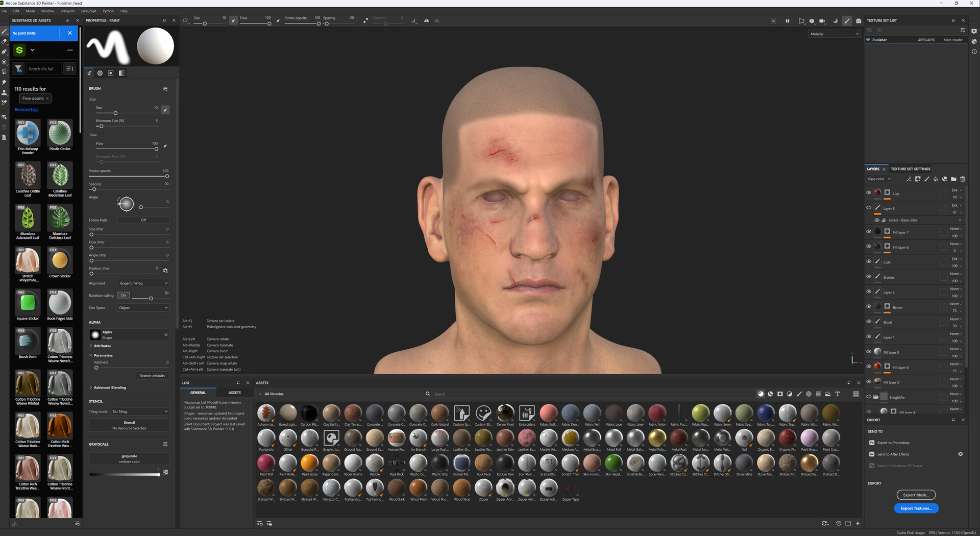Show the Layer 3 layer
Screen dimensions: 980x536
pyautogui.click(x=869, y=208)
